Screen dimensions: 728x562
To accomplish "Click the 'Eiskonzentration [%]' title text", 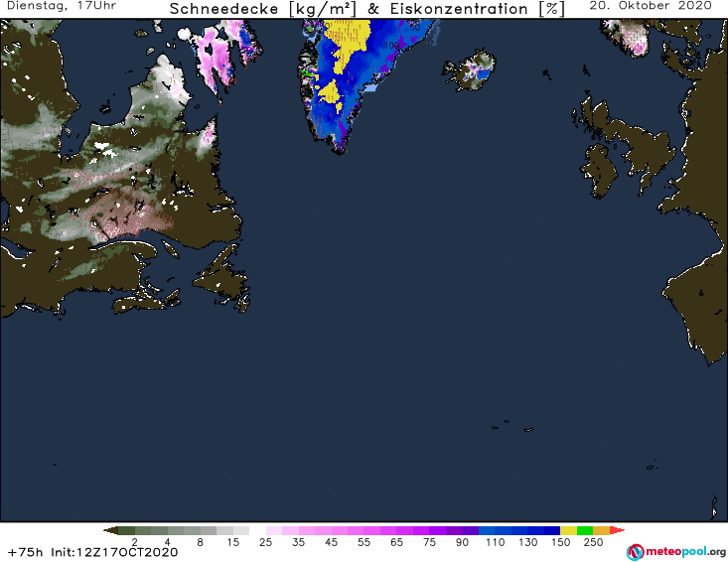I will click(x=478, y=9).
